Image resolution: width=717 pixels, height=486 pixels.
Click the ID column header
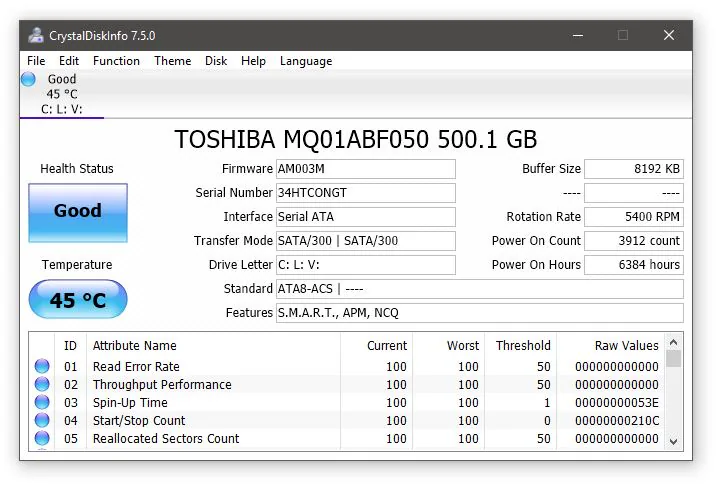pyautogui.click(x=70, y=346)
